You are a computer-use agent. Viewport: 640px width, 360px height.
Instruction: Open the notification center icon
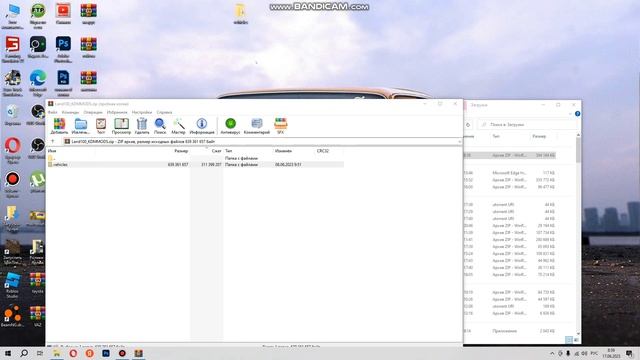(x=629, y=353)
